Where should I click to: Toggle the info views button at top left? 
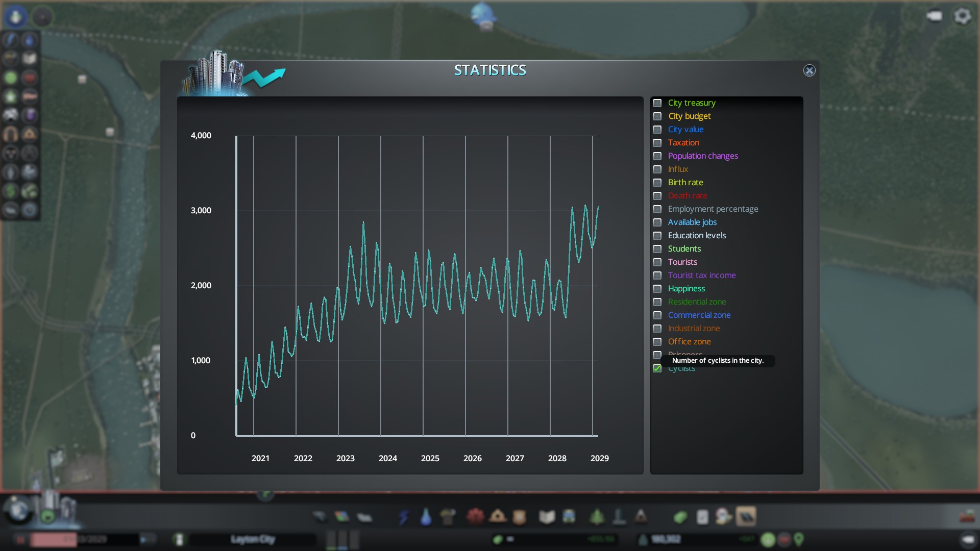tap(16, 16)
